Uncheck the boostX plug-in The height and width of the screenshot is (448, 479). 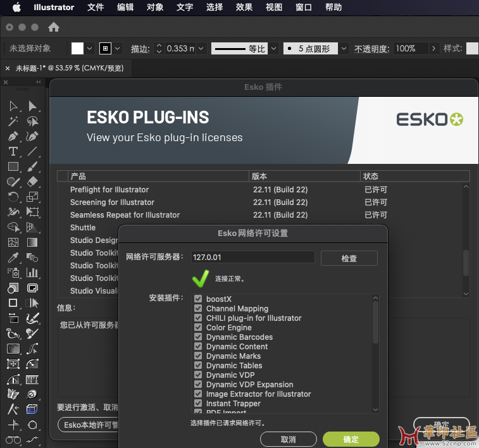tap(198, 299)
